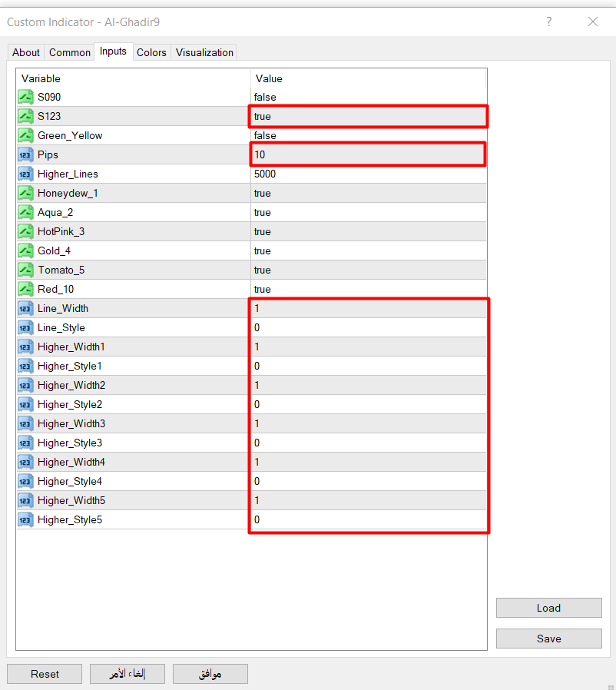616x690 pixels.
Task: Click the icon beside Red_10 variable
Action: [25, 289]
